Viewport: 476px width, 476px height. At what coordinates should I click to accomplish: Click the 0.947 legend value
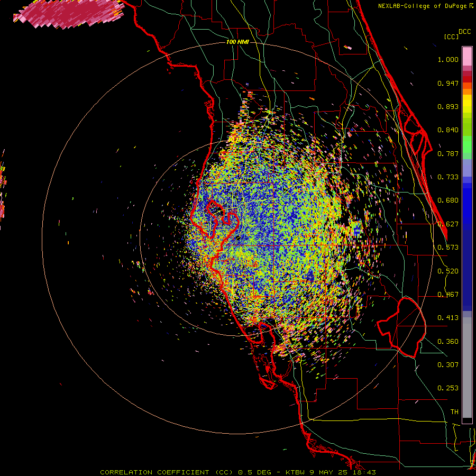click(448, 83)
